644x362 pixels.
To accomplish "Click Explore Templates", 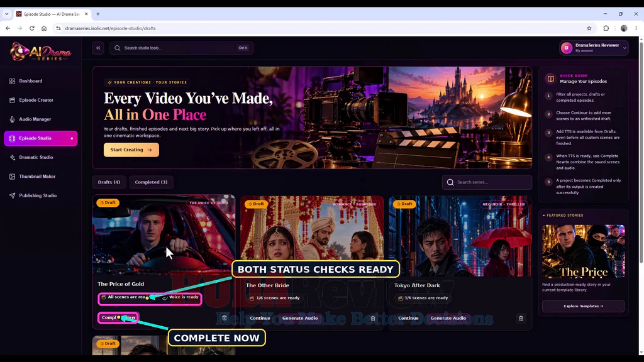I will 583,306.
